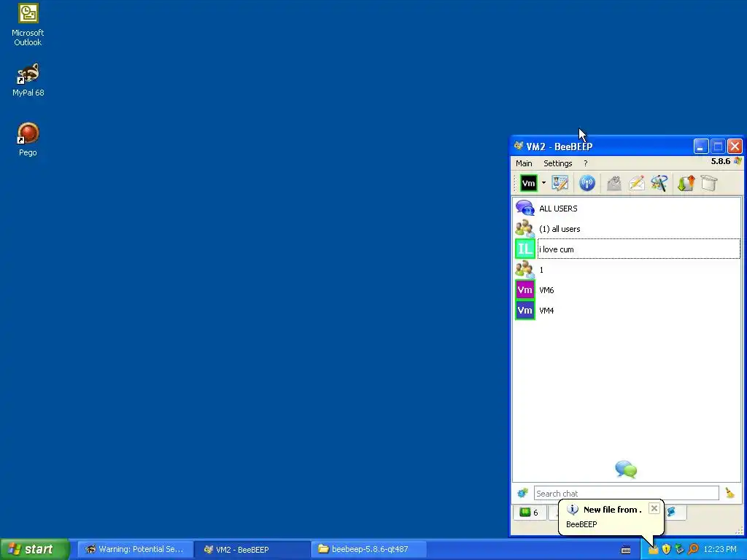Screen dimensions: 747x560
Task: Click the blue broadcast antenna toolbar icon
Action: coord(587,183)
